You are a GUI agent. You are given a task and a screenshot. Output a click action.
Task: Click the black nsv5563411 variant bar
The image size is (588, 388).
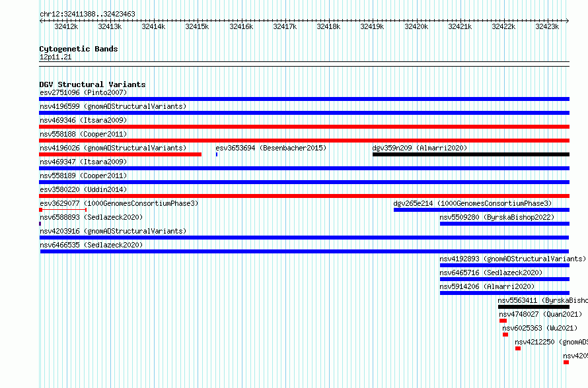point(534,307)
